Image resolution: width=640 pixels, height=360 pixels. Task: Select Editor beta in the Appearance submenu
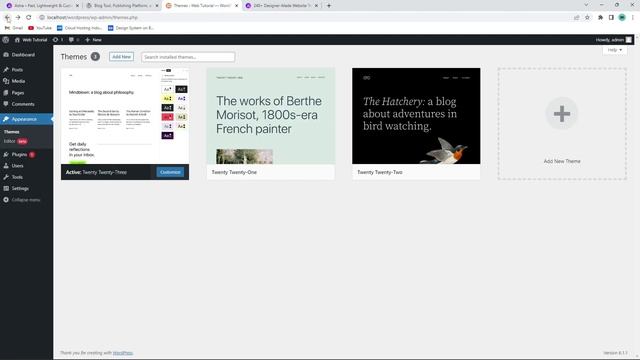(x=15, y=141)
